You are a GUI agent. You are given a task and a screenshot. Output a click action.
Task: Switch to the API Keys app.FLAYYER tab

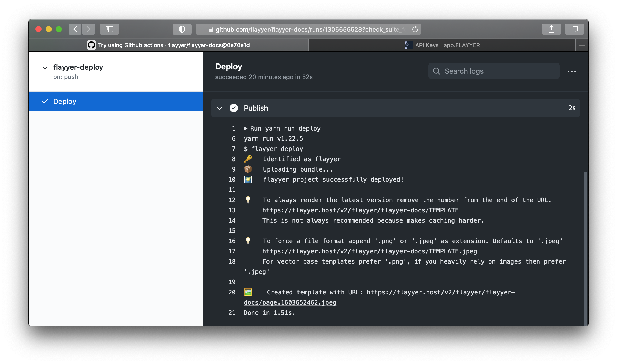coord(442,45)
